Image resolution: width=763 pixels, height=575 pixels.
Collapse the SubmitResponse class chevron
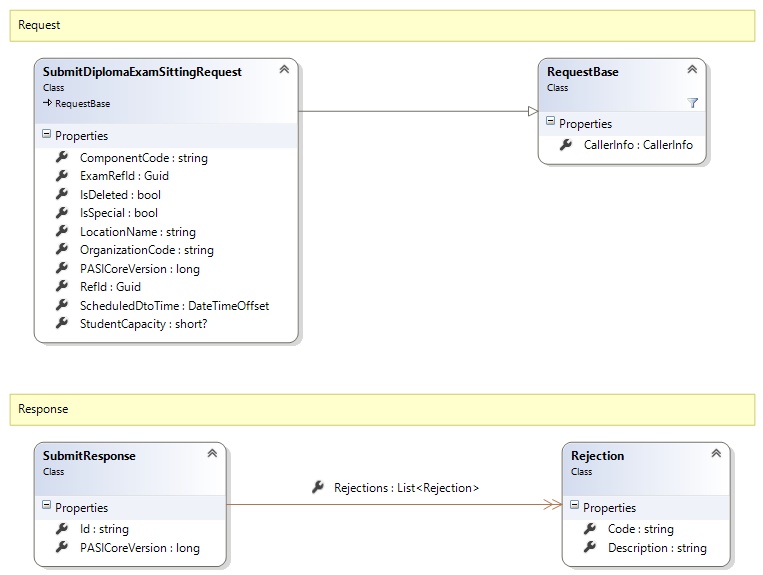click(x=212, y=454)
